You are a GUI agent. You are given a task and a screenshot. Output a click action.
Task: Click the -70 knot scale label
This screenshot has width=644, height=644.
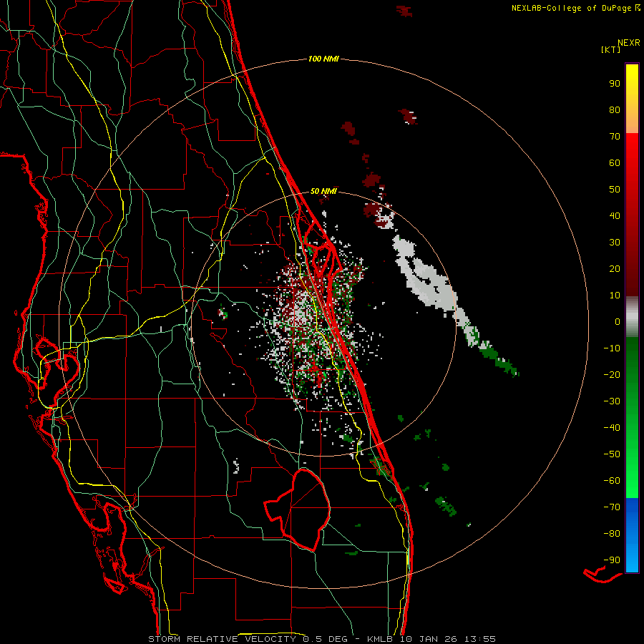pos(612,507)
